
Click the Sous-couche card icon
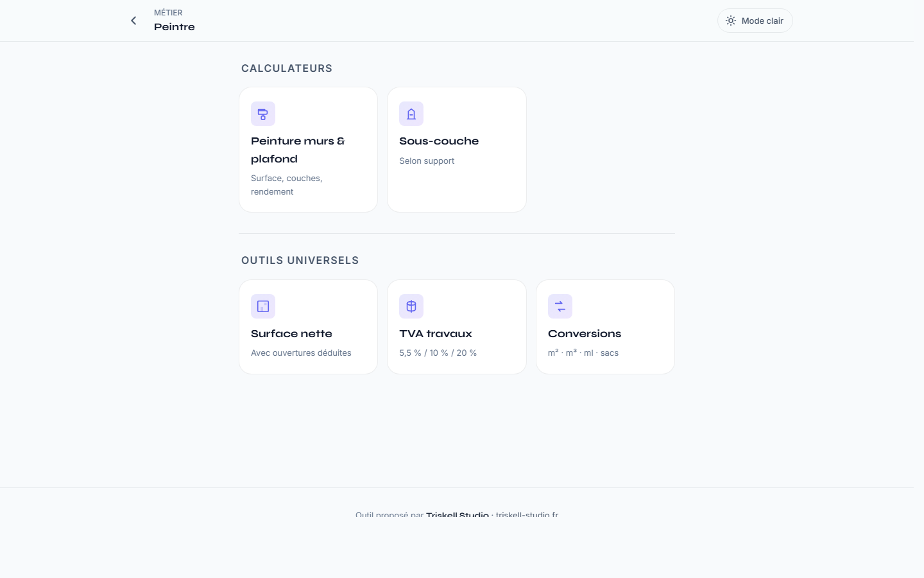point(411,114)
